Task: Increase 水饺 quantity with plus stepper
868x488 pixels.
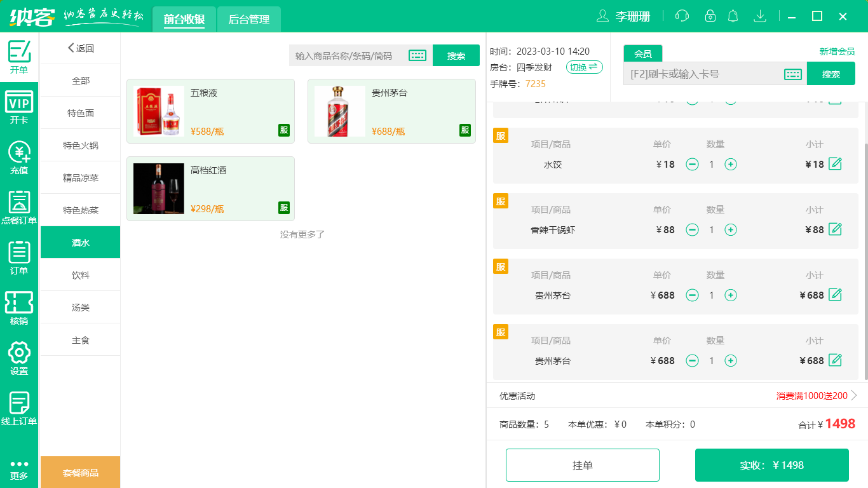Action: [731, 164]
